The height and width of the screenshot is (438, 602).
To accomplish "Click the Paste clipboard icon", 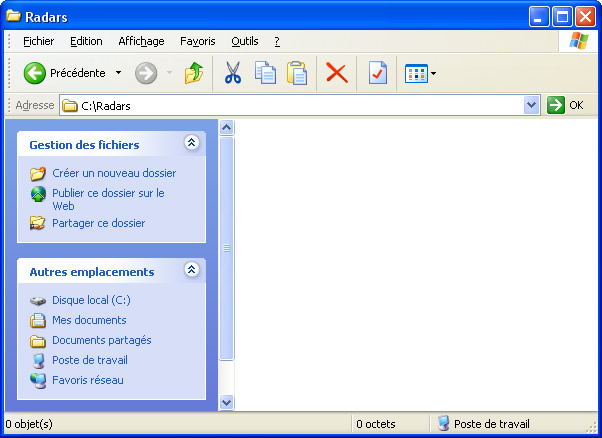I will [x=297, y=73].
